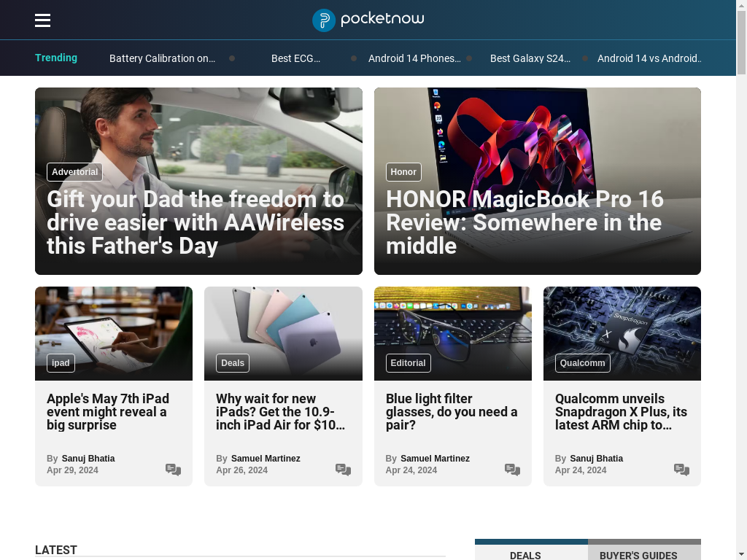The height and width of the screenshot is (560, 747).
Task: Open trending topic Best ECG...
Action: pos(296,58)
